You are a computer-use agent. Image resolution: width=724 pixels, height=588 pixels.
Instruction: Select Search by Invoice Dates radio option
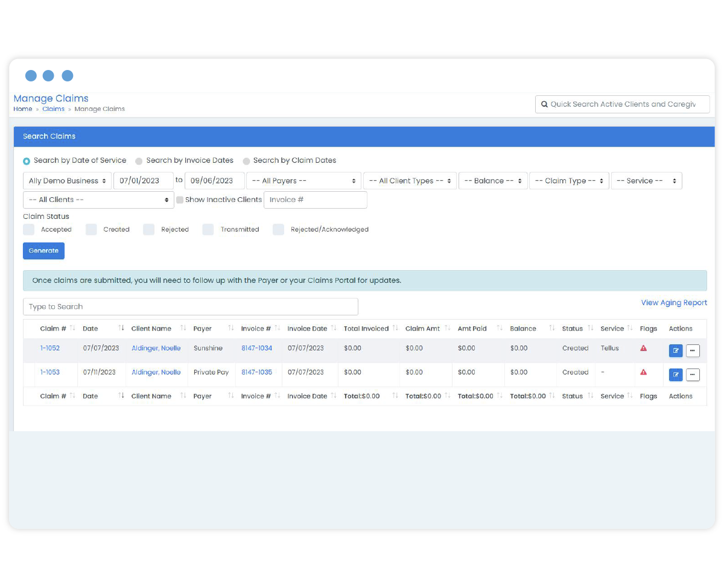tap(139, 161)
